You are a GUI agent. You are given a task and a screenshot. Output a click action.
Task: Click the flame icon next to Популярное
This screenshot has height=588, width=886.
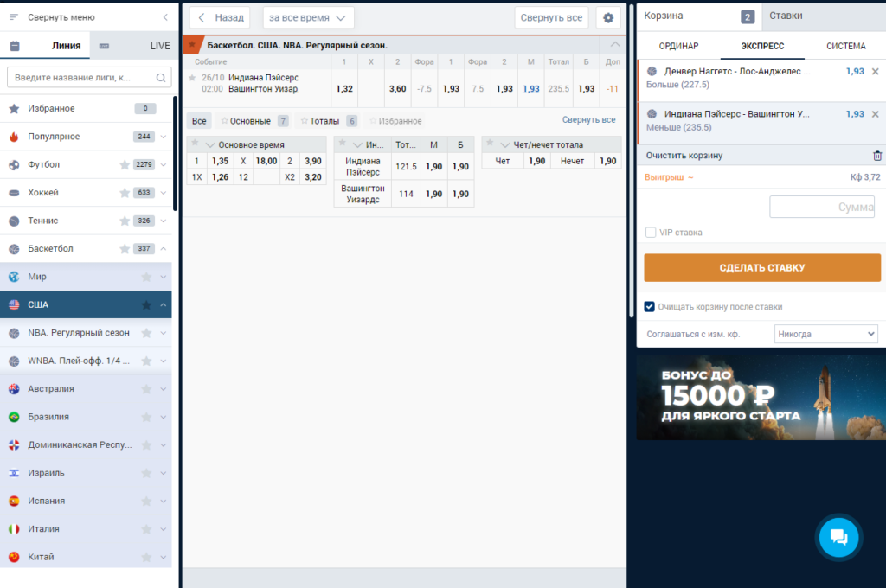click(14, 136)
